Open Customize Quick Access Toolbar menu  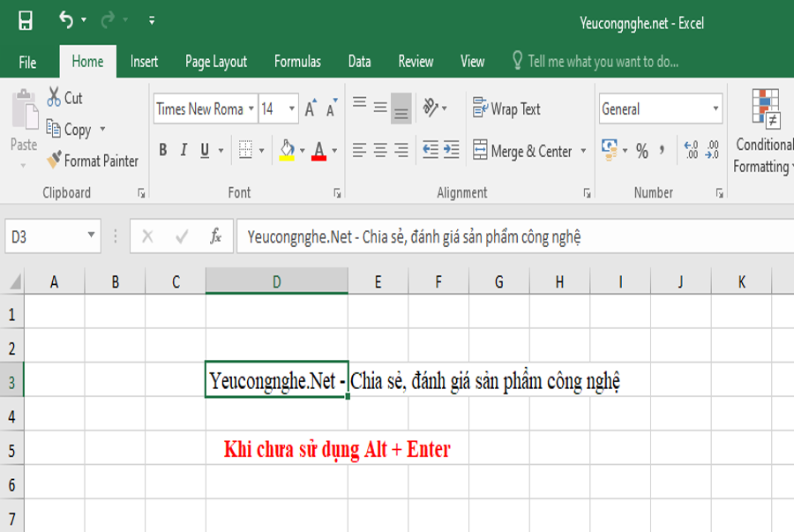pyautogui.click(x=152, y=20)
